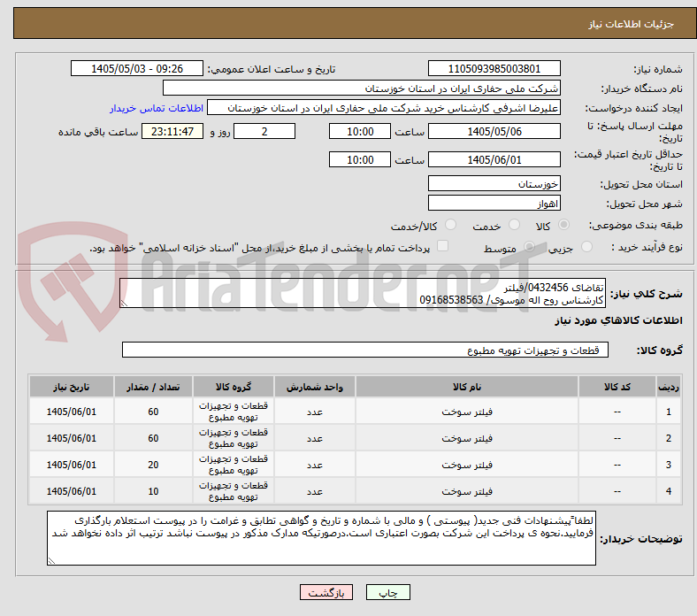697x616 pixels.
Task: Choose the جزیی purchase process option
Action: pos(586,246)
